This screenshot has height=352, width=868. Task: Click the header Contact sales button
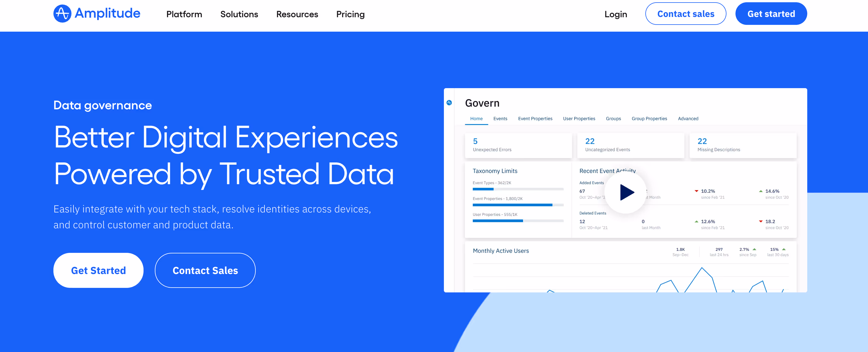(x=685, y=14)
